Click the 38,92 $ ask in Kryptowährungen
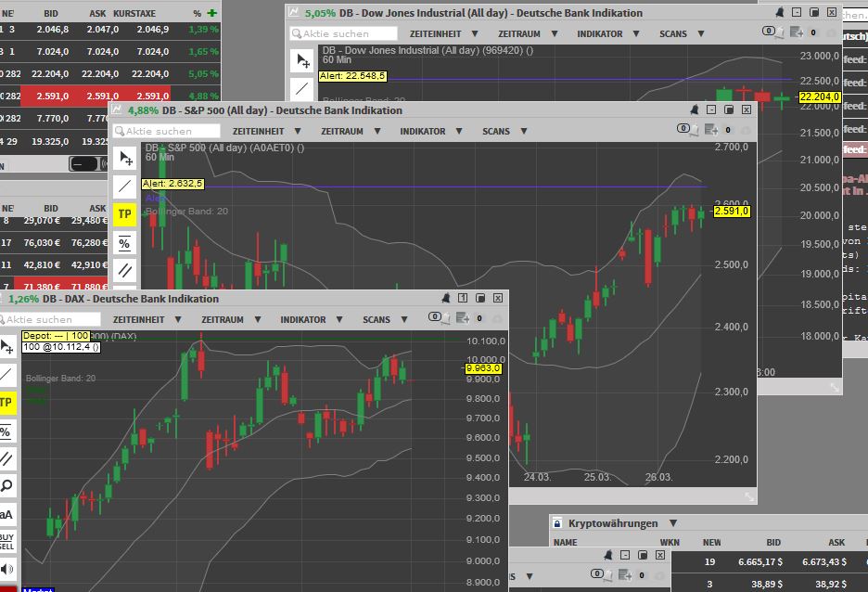Viewport: 868px width, 592px height. point(830,584)
